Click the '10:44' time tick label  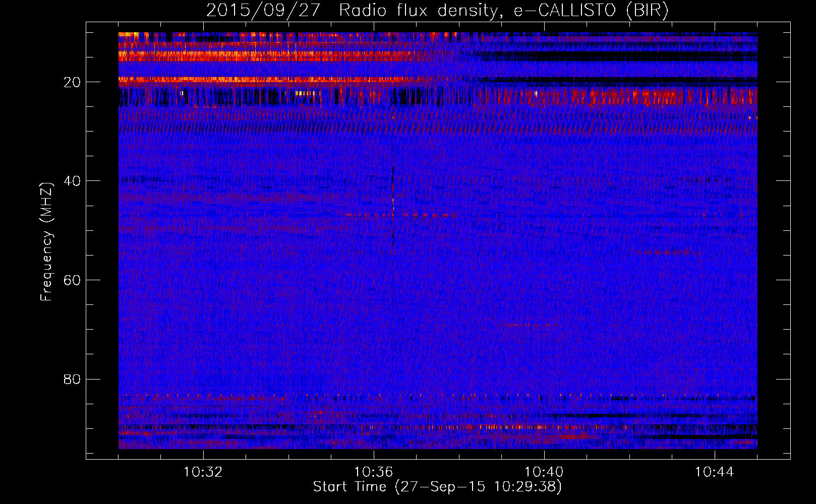pos(715,472)
